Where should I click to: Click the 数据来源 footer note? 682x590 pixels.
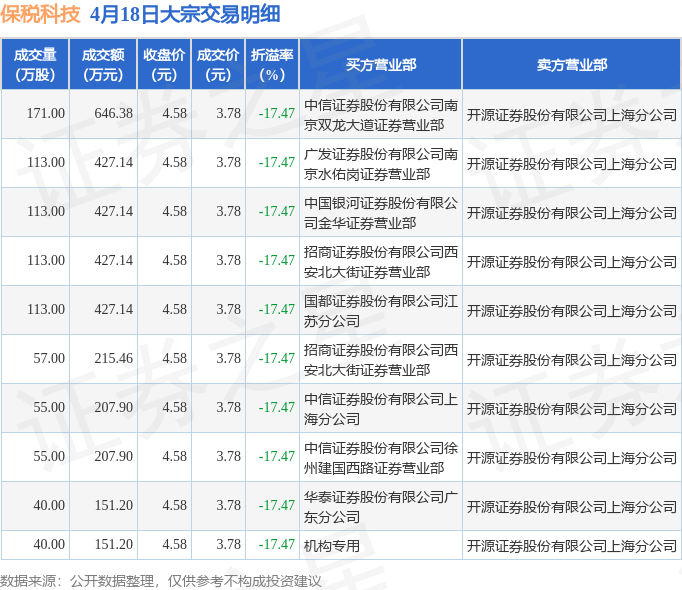(x=160, y=581)
